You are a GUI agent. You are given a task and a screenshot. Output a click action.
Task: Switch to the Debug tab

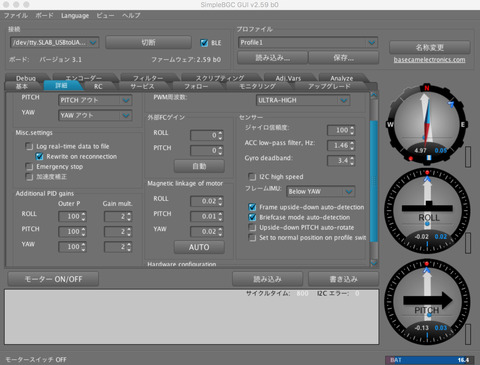click(26, 78)
